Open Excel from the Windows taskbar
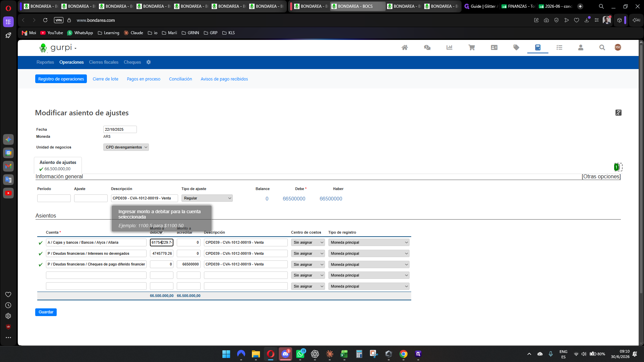This screenshot has height=362, width=644. [x=344, y=354]
